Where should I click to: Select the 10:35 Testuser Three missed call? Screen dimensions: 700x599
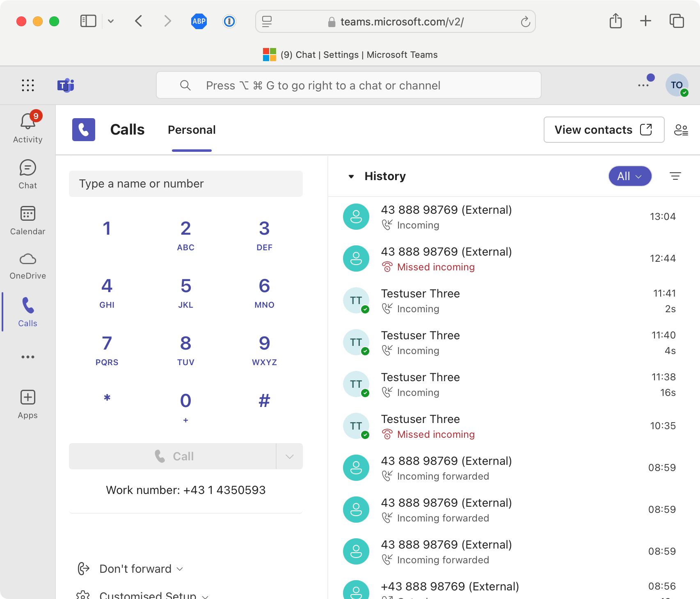tap(509, 426)
